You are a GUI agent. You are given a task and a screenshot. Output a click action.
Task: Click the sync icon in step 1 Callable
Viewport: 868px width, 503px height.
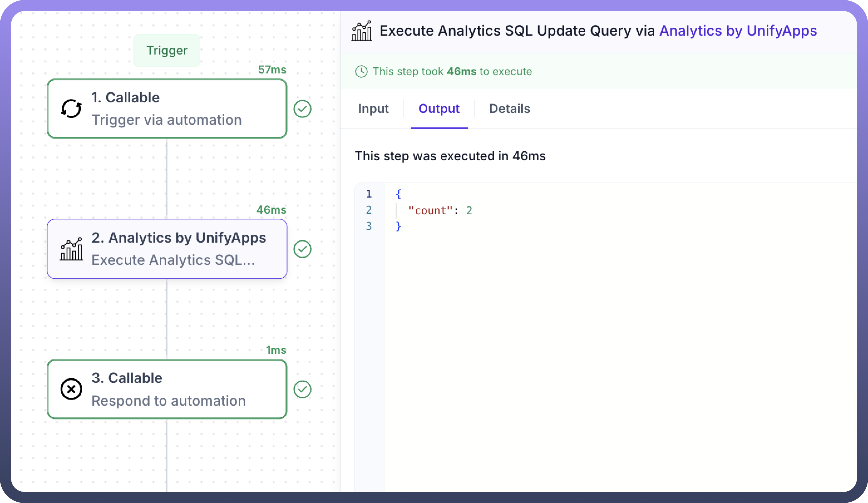point(71,109)
